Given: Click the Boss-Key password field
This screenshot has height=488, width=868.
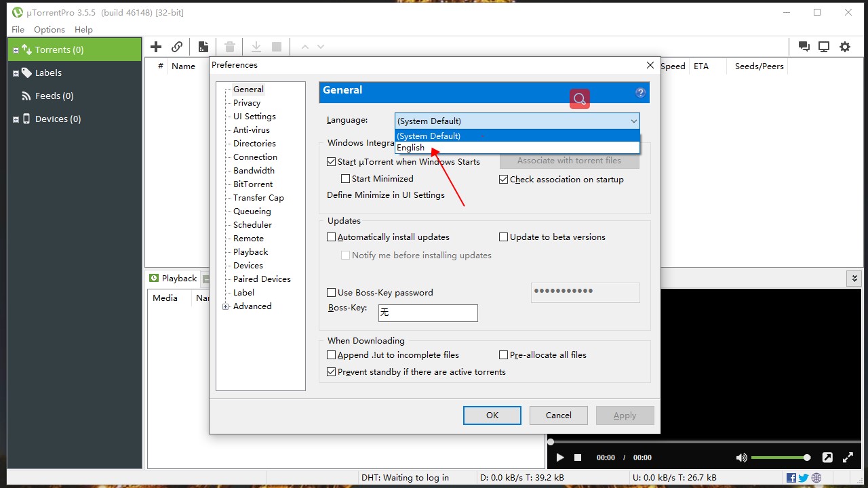Looking at the screenshot, I should tap(585, 292).
